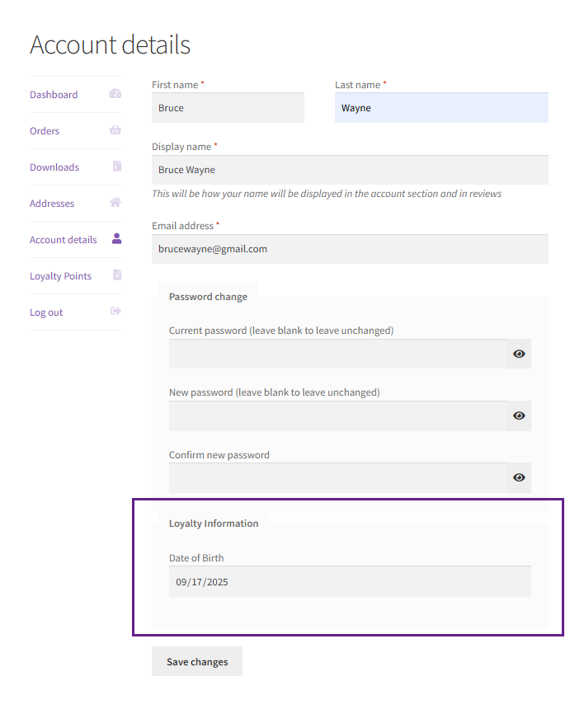Edit the Display name field
The image size is (570, 728).
(350, 170)
